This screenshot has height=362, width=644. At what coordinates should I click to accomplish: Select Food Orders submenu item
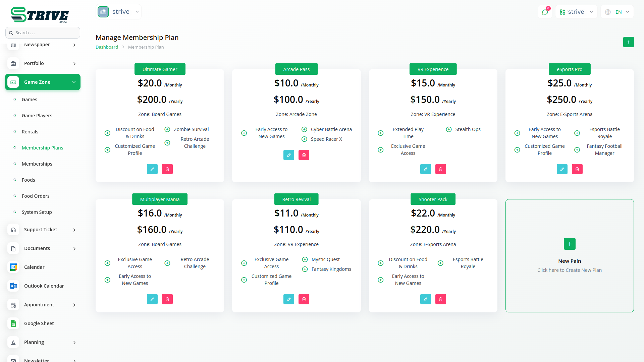36,196
